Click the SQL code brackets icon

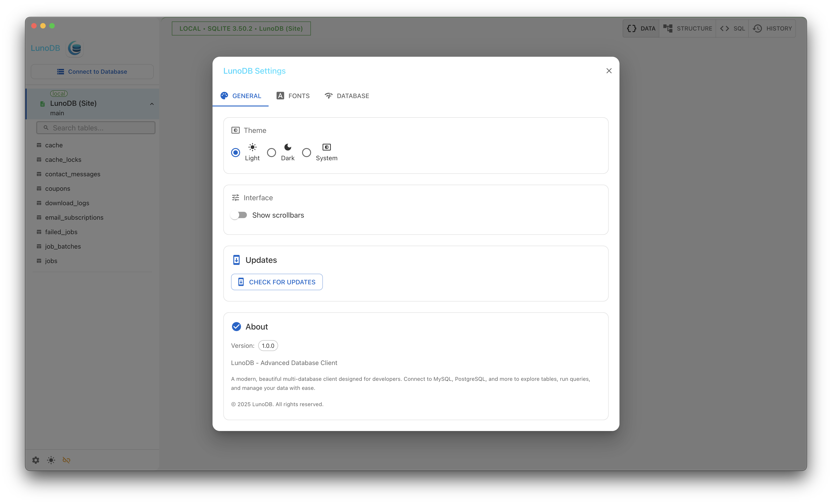tap(724, 29)
